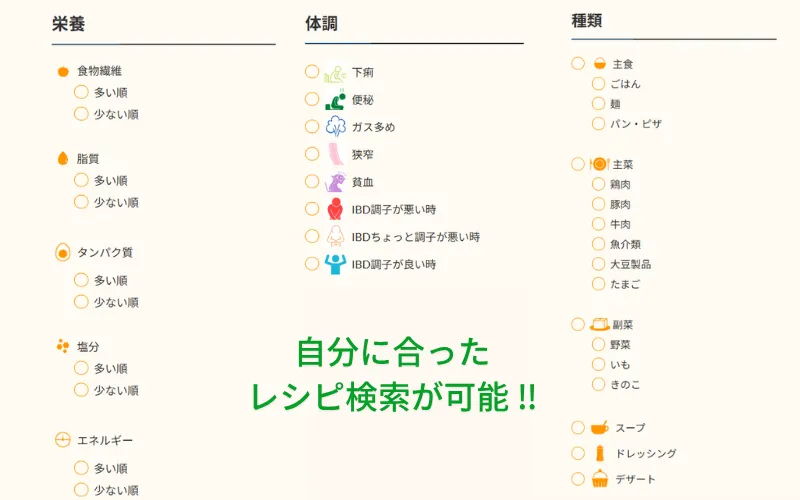
Task: Click the anemia (貧血) purple icon
Action: [x=335, y=182]
